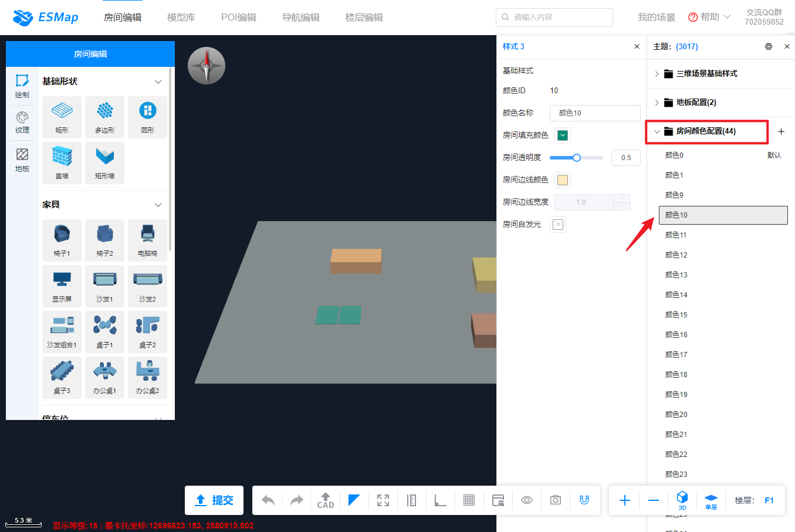This screenshot has height=532, width=795.
Task: Pick the 椅子1 furniture item
Action: 62,240
